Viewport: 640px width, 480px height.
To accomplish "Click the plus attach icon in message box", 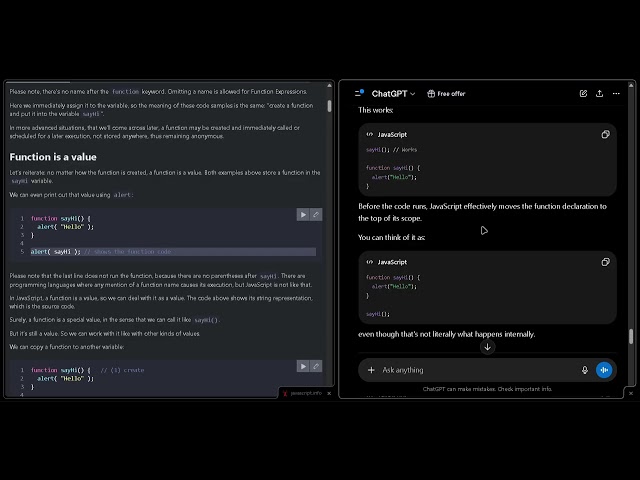I will 371,370.
